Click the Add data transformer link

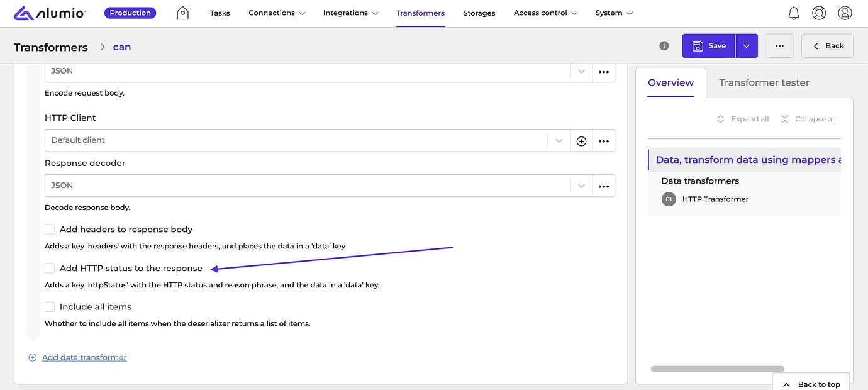pyautogui.click(x=84, y=357)
